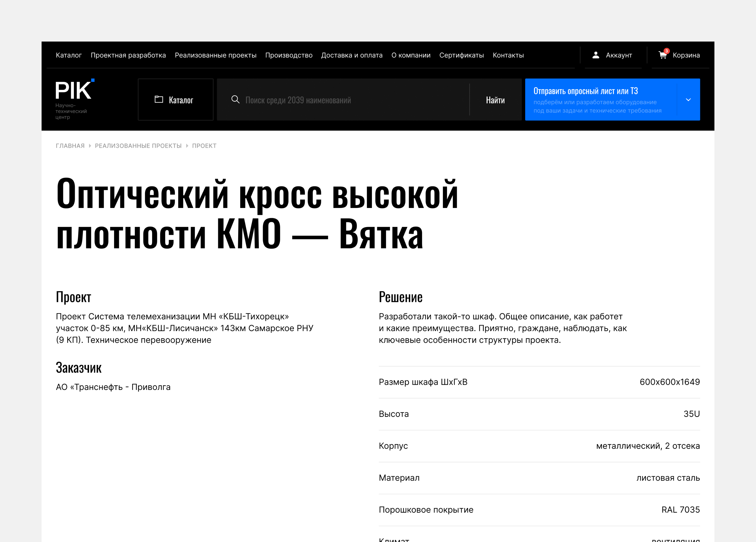This screenshot has width=756, height=542.
Task: Click the magnifier search icon
Action: (235, 100)
